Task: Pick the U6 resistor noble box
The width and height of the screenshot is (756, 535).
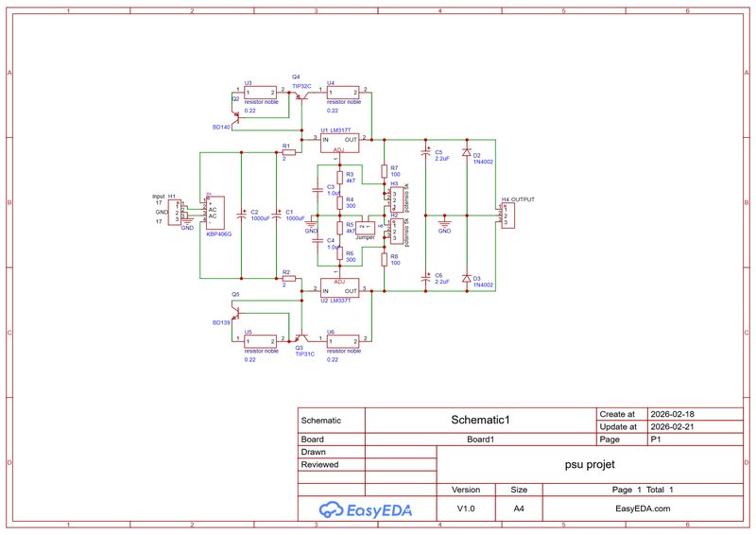Action: (x=343, y=341)
